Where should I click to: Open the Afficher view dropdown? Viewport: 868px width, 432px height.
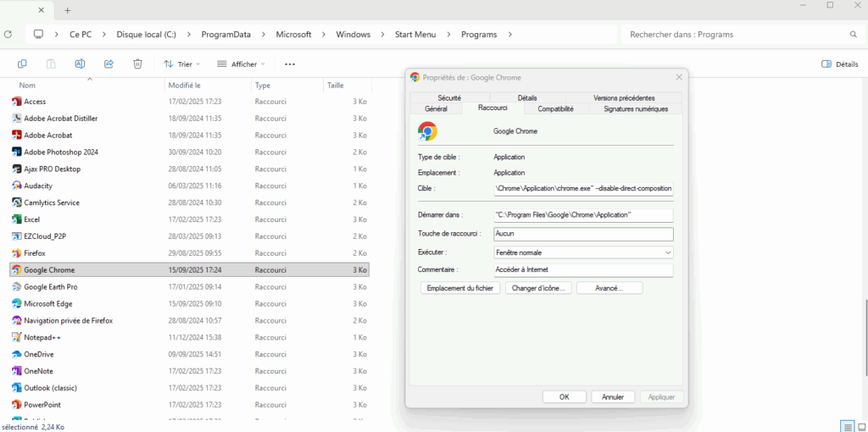241,64
